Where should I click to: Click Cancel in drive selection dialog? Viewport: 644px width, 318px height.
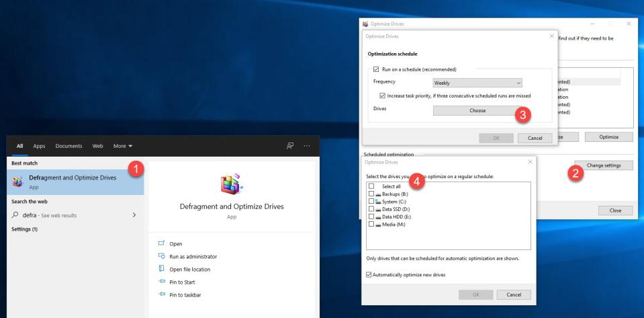click(514, 294)
